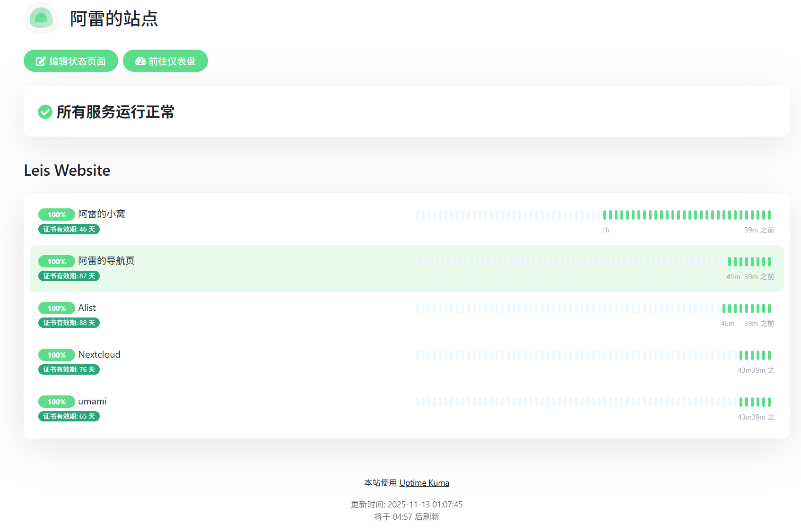Open the Uptime Kuma link
This screenshot has width=801, height=532.
pyautogui.click(x=424, y=483)
